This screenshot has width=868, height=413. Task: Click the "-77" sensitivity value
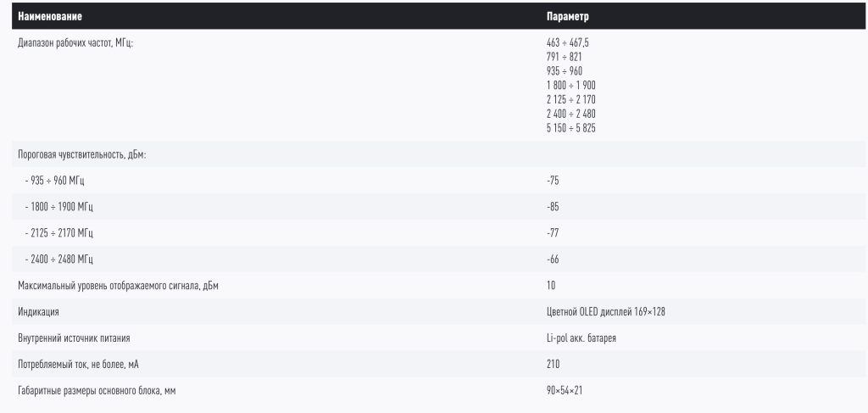pyautogui.click(x=553, y=233)
